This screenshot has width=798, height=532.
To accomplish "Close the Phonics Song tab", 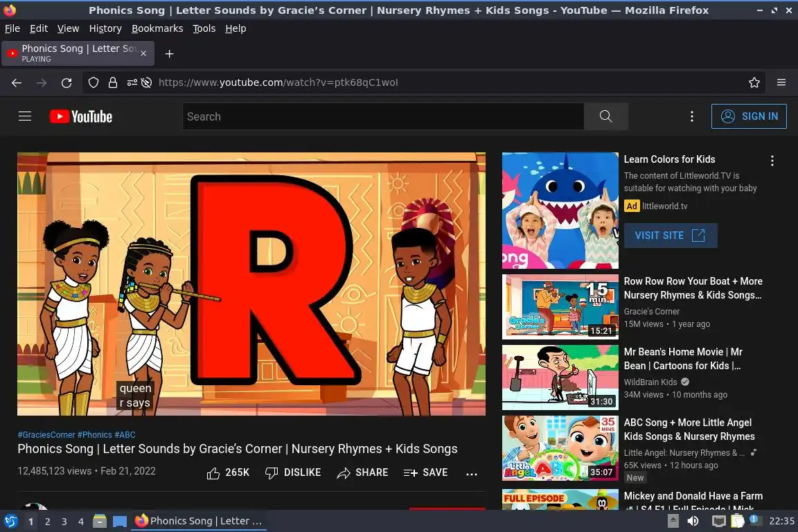I will (x=143, y=53).
